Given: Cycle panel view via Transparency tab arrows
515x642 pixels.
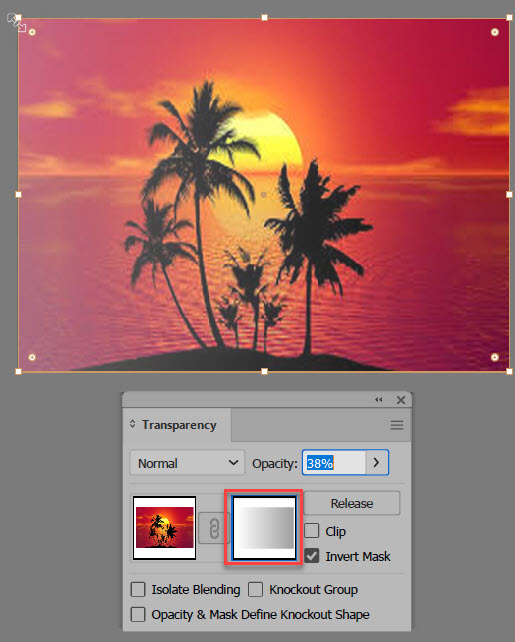Looking at the screenshot, I should (x=132, y=424).
